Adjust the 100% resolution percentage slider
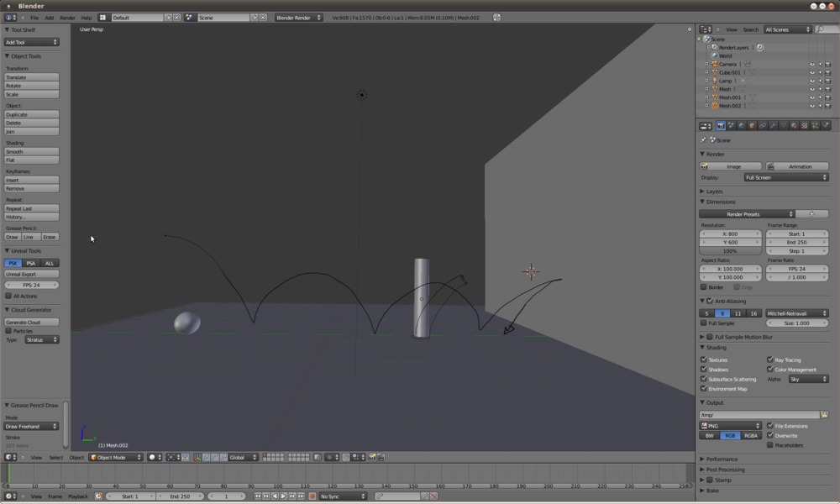 [x=730, y=251]
